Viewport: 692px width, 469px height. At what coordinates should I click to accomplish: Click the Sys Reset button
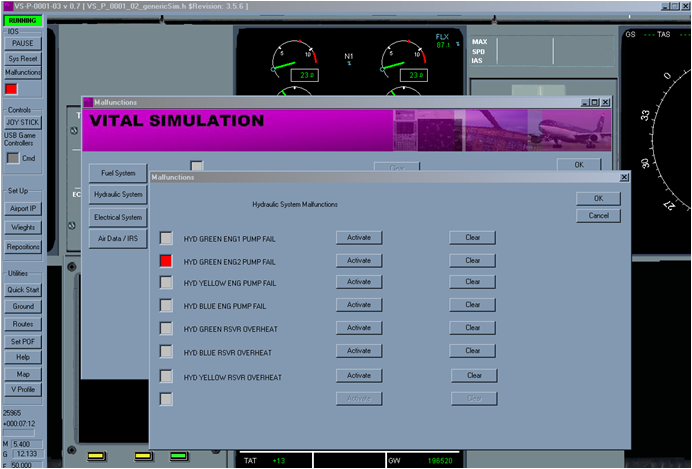click(23, 58)
